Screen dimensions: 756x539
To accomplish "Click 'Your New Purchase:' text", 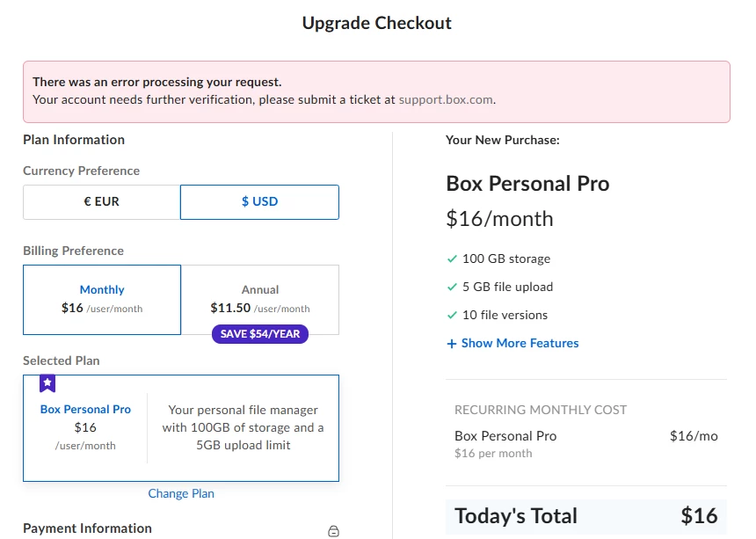I will pos(503,141).
